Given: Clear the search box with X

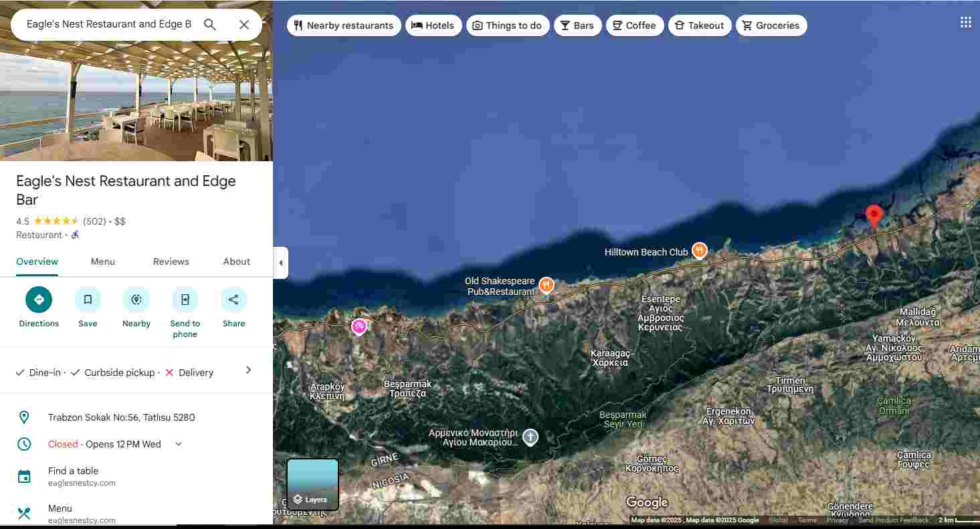Looking at the screenshot, I should (244, 25).
